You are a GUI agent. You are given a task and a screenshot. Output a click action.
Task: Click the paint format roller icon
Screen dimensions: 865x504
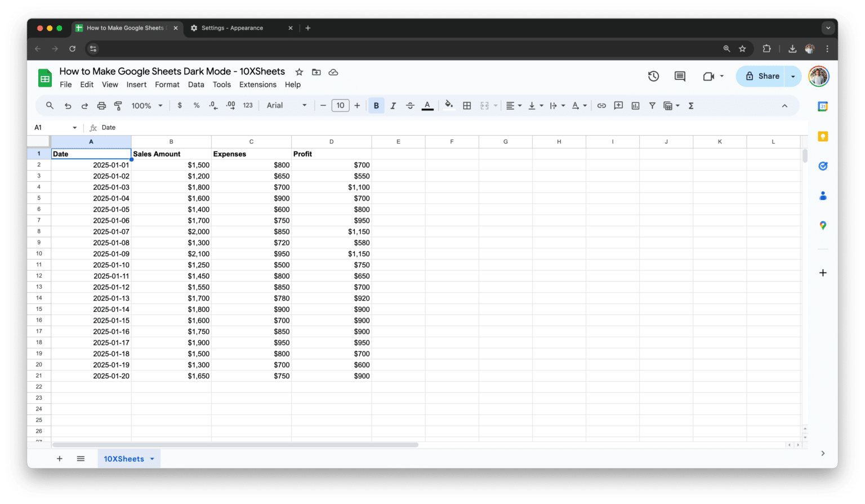118,105
